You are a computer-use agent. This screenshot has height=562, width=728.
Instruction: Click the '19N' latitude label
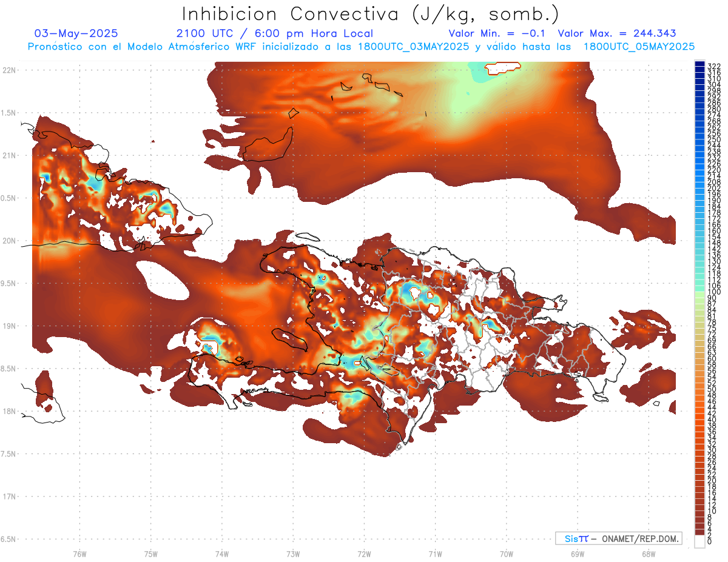[x=9, y=326]
